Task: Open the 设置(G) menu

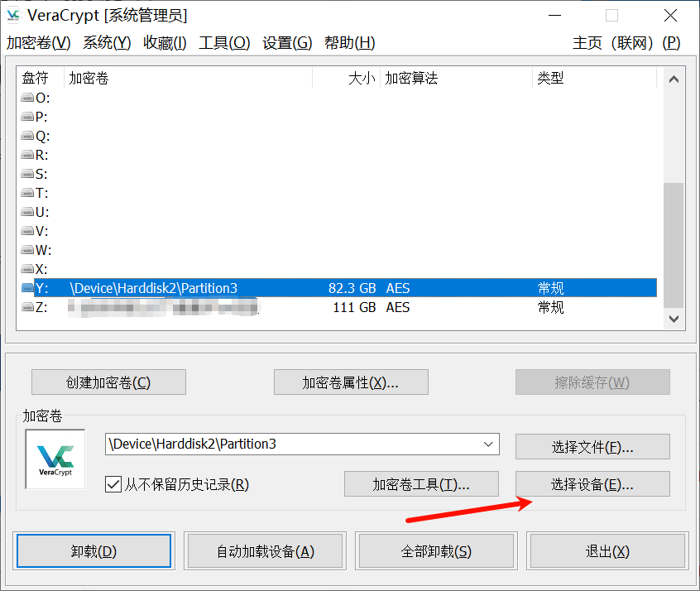Action: tap(287, 43)
